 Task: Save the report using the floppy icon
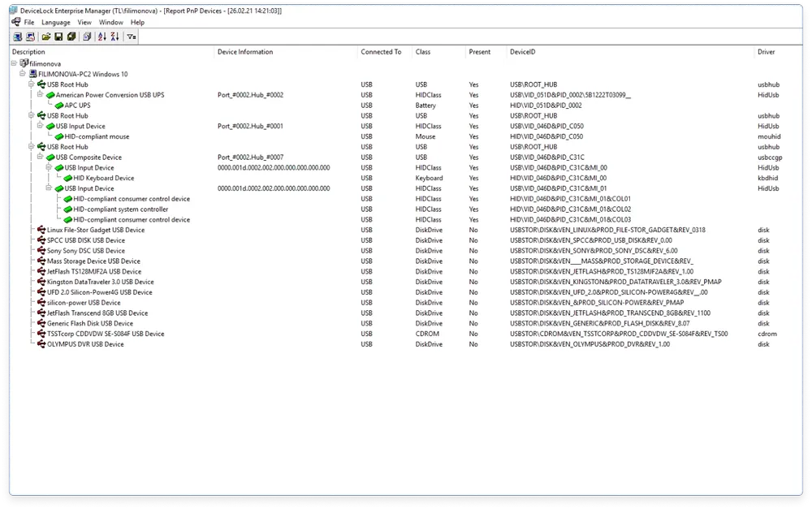[x=58, y=37]
